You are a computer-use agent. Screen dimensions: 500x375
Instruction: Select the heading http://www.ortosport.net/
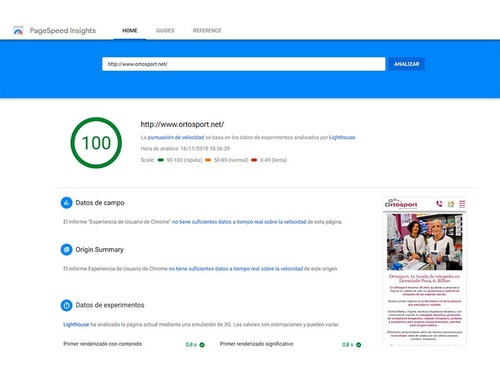tap(182, 124)
